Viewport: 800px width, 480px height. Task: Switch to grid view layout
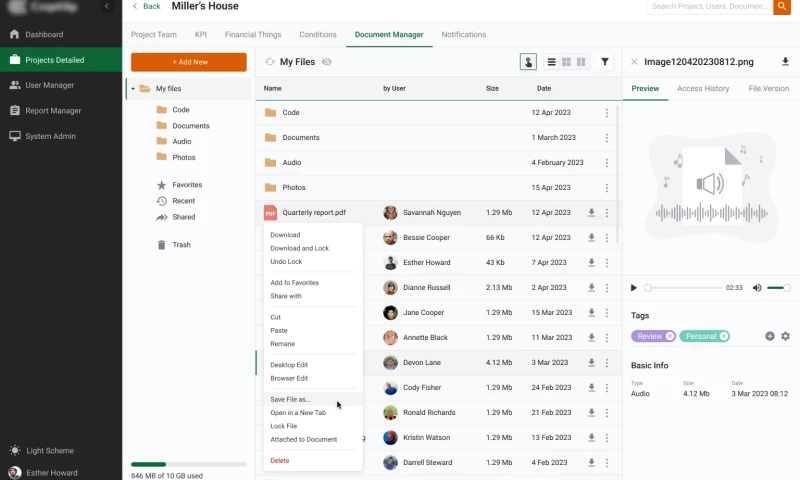tap(566, 62)
